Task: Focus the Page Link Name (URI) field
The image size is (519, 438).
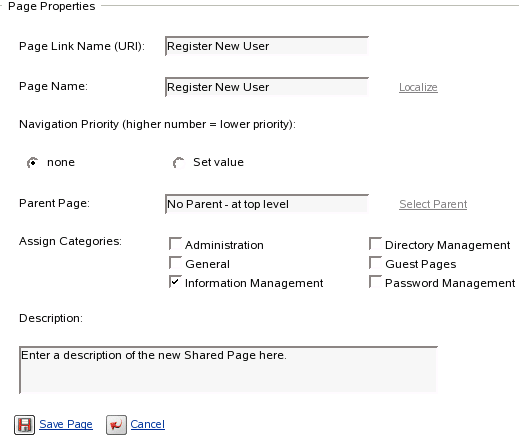Action: [x=267, y=46]
